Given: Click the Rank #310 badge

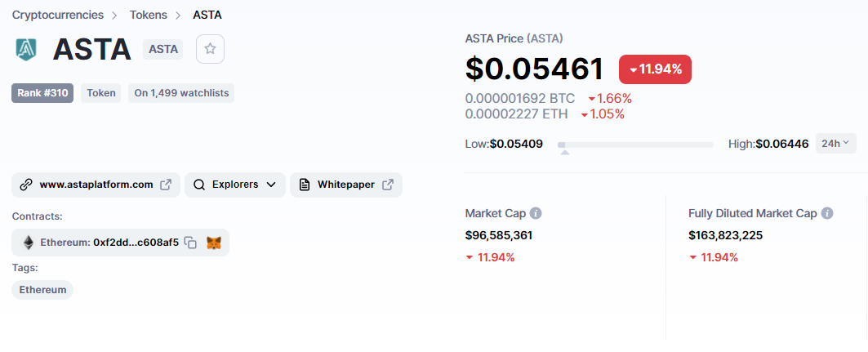Looking at the screenshot, I should (42, 93).
